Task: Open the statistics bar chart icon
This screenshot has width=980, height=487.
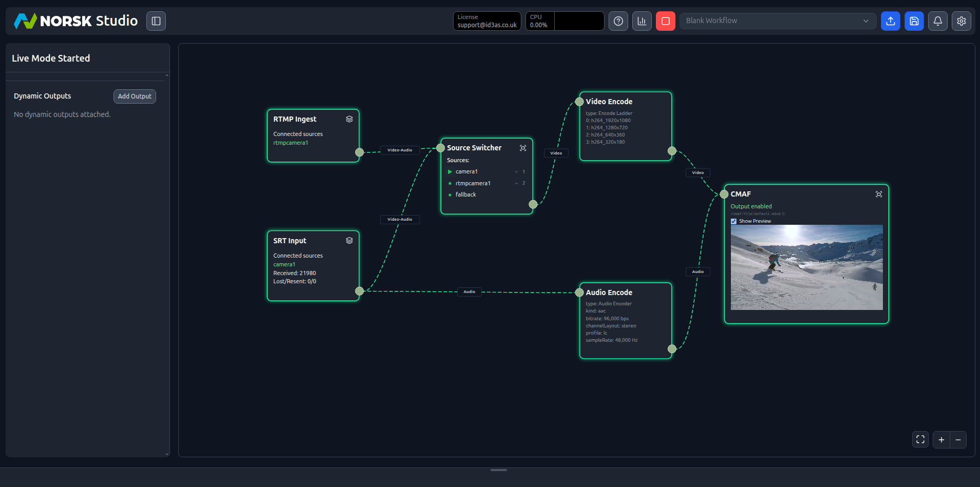Action: (642, 21)
